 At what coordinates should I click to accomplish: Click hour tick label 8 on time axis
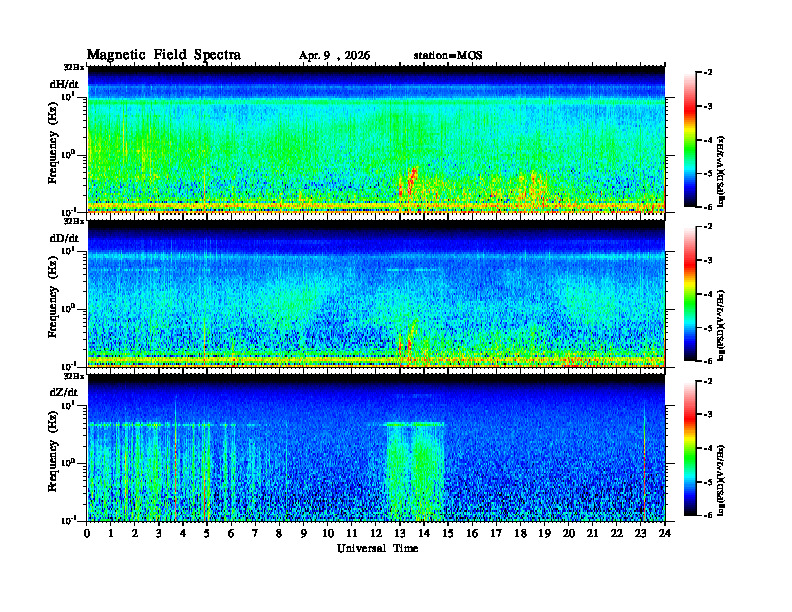coord(279,534)
